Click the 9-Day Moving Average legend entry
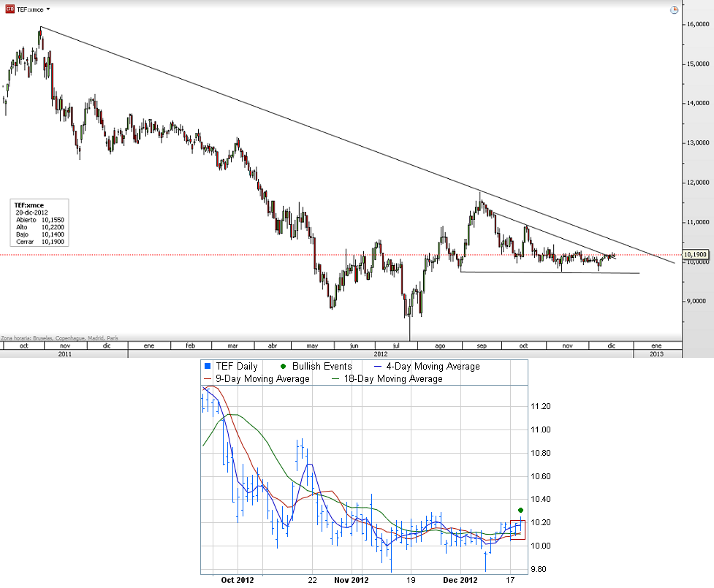The width and height of the screenshot is (714, 588). tap(257, 378)
